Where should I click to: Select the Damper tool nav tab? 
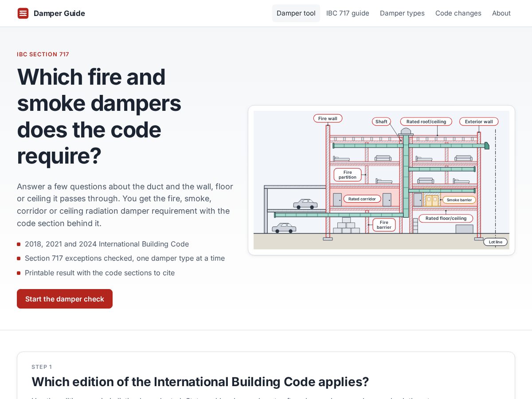click(x=296, y=13)
